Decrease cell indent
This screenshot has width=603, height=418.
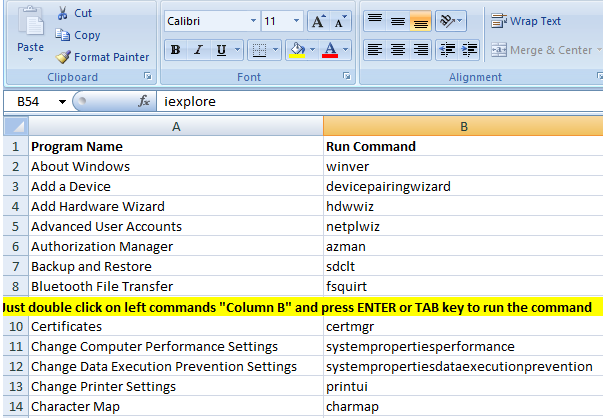tap(447, 50)
